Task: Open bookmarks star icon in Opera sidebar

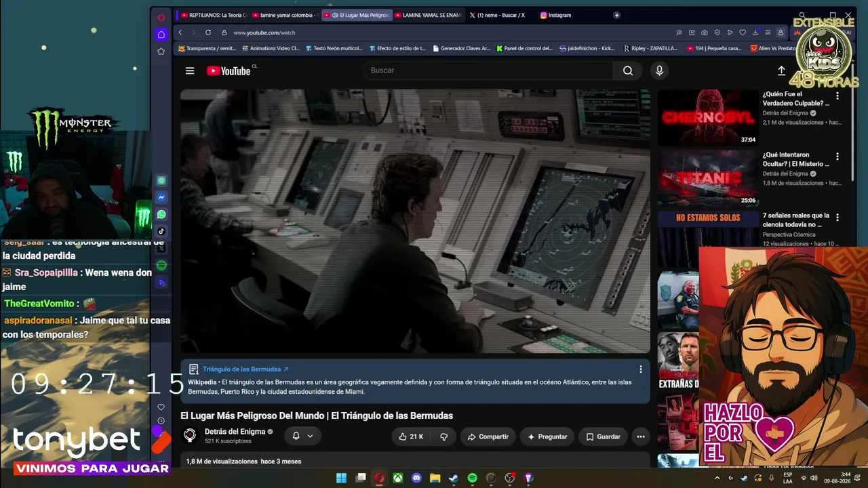Action: (x=161, y=52)
